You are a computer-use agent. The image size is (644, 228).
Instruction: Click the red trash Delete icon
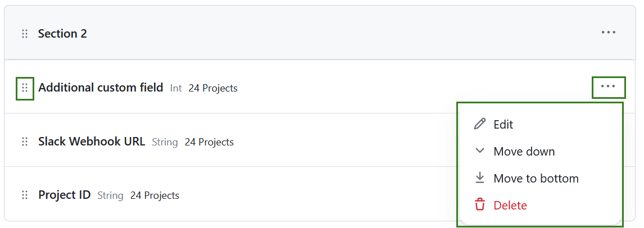pos(479,205)
